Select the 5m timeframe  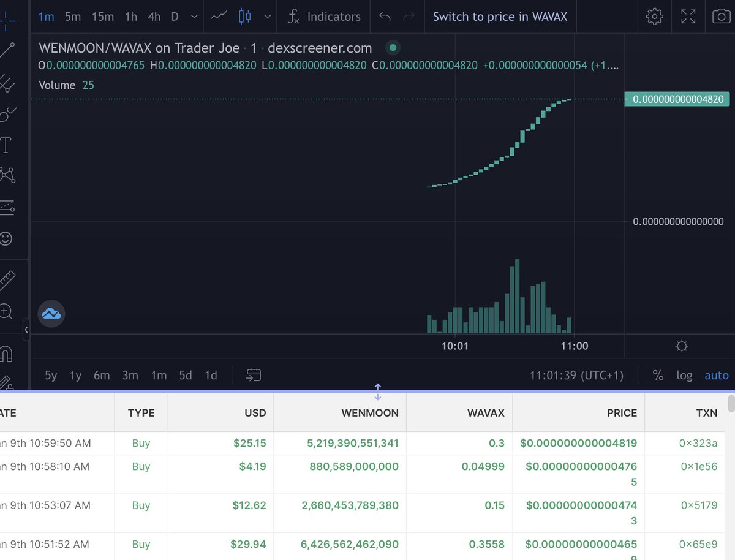[x=73, y=17]
